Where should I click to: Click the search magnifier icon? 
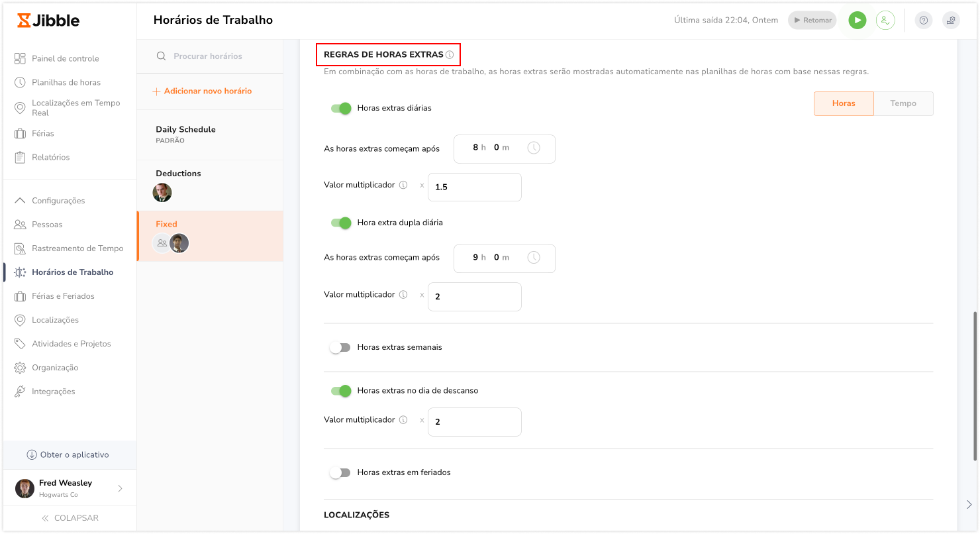[161, 56]
